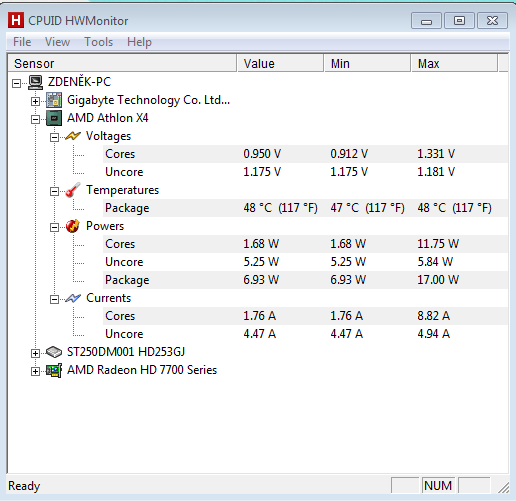Select the Temperatures label
The width and height of the screenshot is (516, 501).
click(123, 190)
